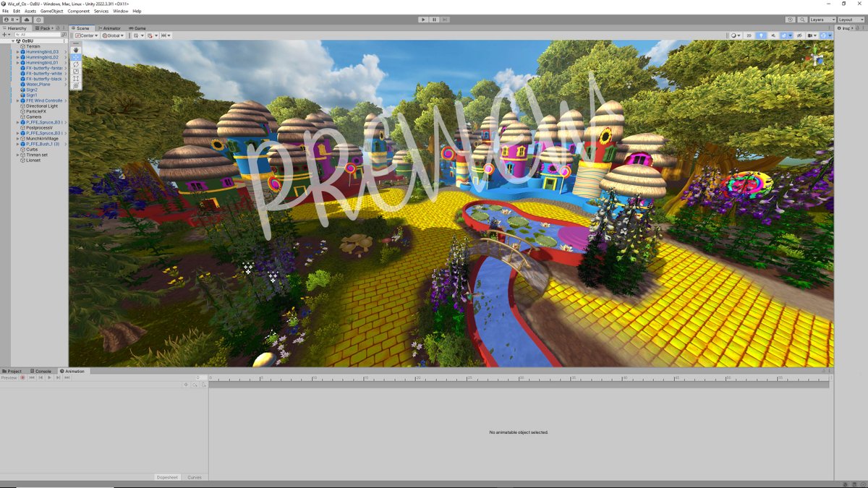
Task: Open the hierarchy create plus dropdown
Action: (7, 35)
